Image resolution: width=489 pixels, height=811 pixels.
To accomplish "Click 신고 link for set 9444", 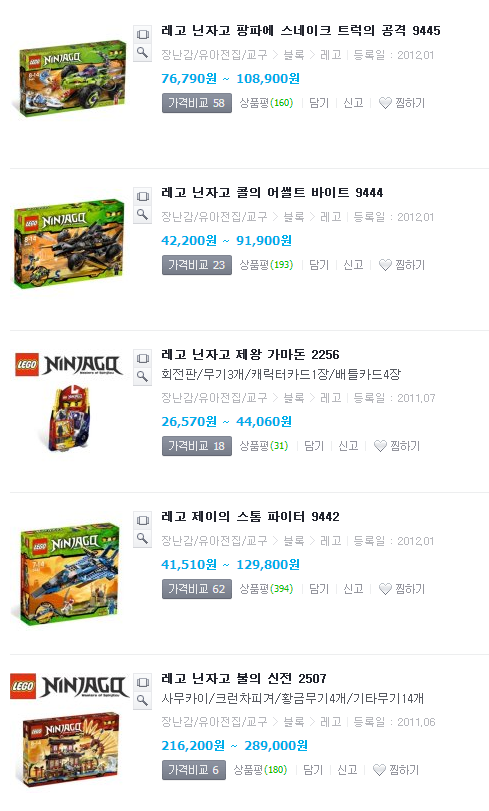I will coord(353,265).
